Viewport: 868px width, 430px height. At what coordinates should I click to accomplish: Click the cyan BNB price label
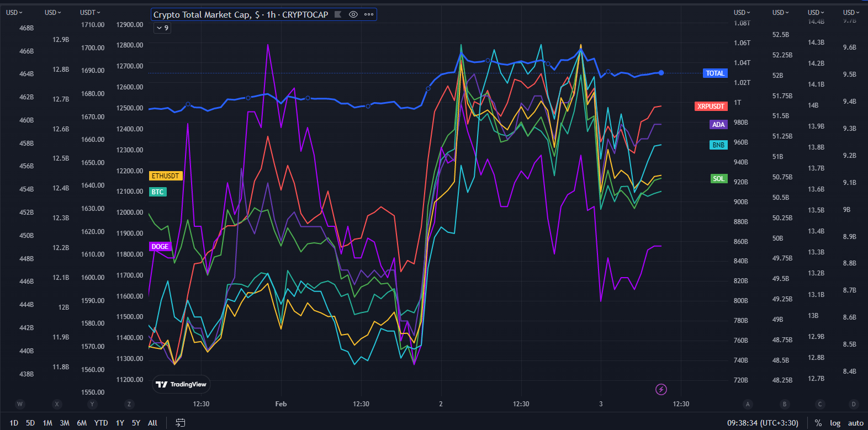pos(718,145)
